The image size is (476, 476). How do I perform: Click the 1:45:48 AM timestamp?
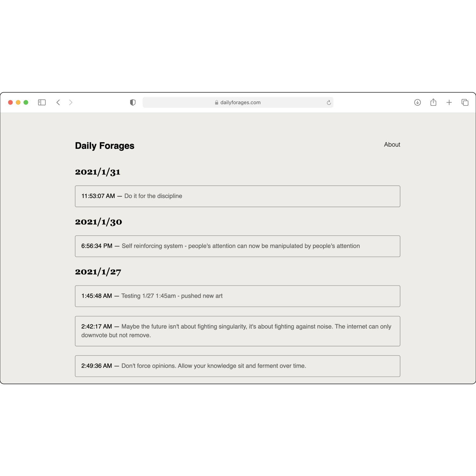pyautogui.click(x=97, y=296)
